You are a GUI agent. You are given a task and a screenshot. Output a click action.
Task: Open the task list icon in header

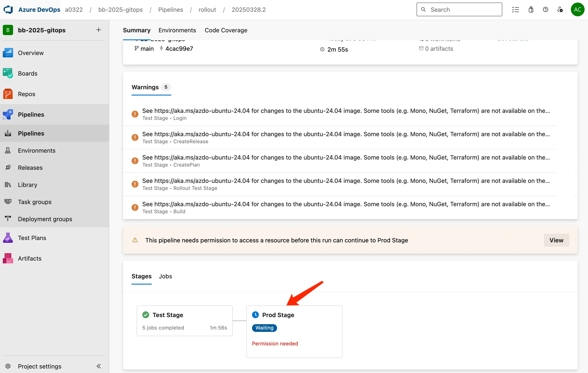515,9
